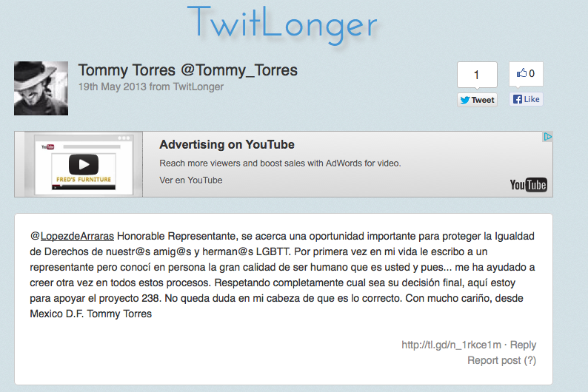Click the tweet count bubble showing 1
This screenshot has width=588, height=392.
[476, 75]
